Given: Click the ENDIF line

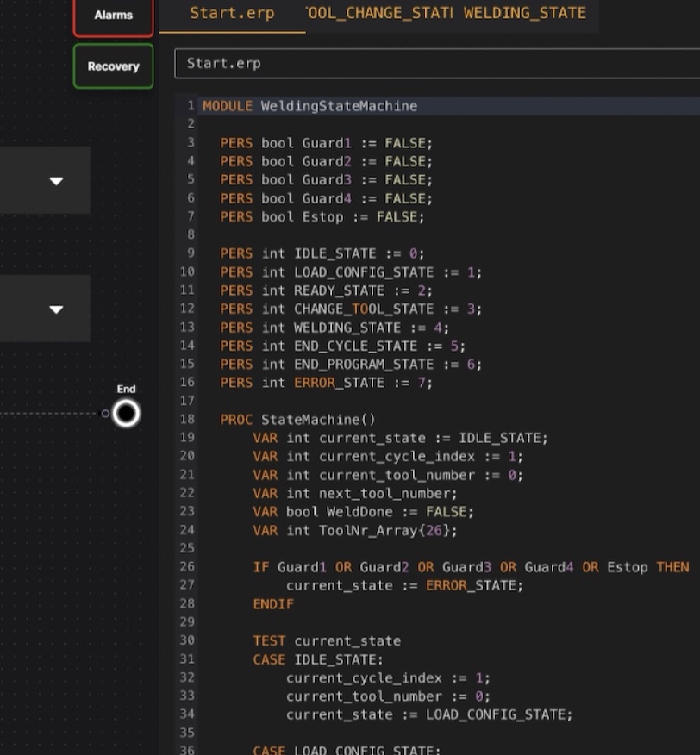Looking at the screenshot, I should pyautogui.click(x=273, y=604).
